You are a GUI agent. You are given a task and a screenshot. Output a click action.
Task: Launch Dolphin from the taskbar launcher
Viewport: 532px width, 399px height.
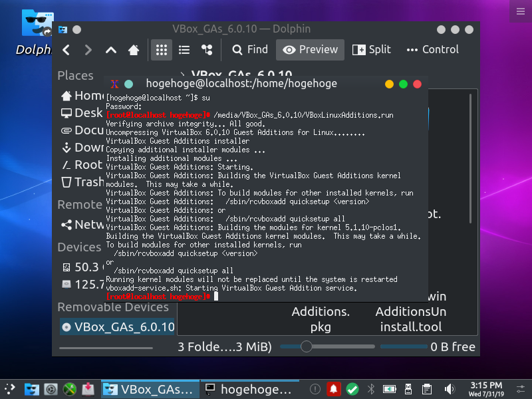click(x=31, y=389)
